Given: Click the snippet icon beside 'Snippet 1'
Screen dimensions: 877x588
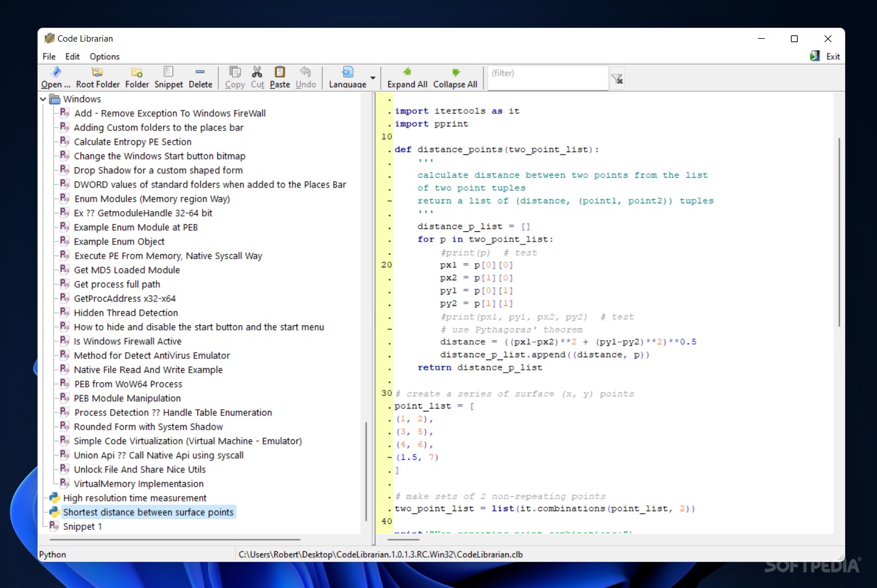Looking at the screenshot, I should (54, 525).
